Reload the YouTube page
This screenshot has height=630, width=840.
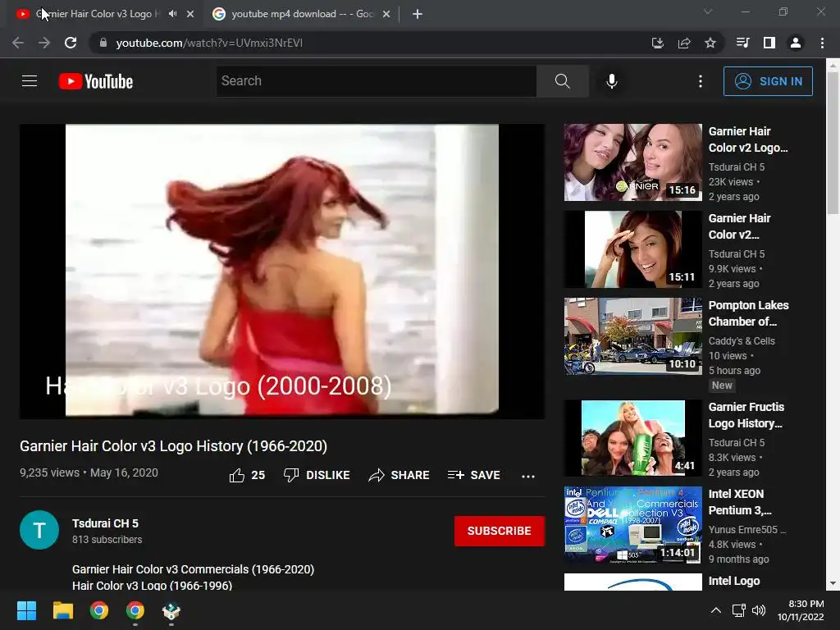[x=71, y=43]
